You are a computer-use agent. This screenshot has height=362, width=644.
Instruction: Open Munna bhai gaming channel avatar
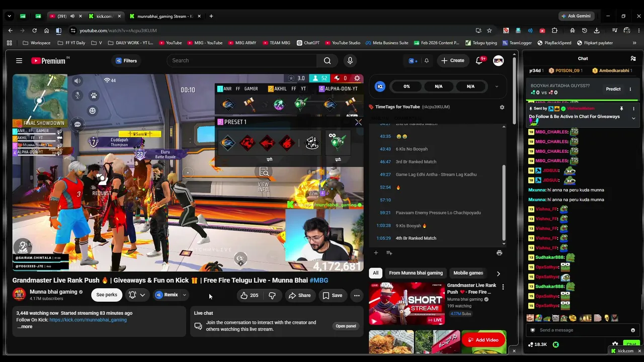[19, 295]
